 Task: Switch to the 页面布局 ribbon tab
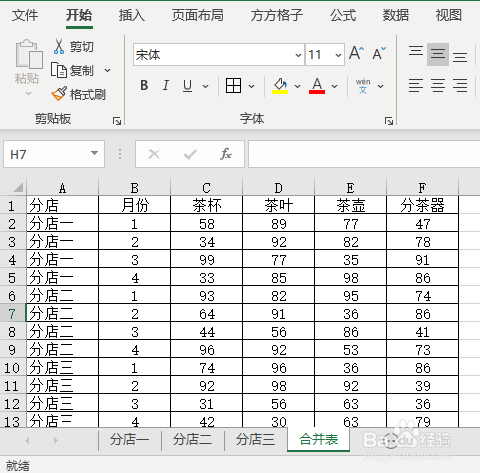click(198, 15)
